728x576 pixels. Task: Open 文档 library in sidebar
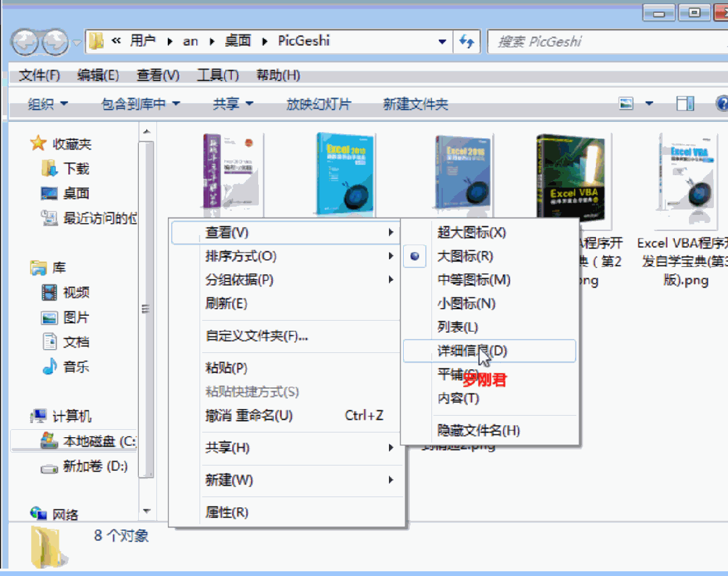65,342
